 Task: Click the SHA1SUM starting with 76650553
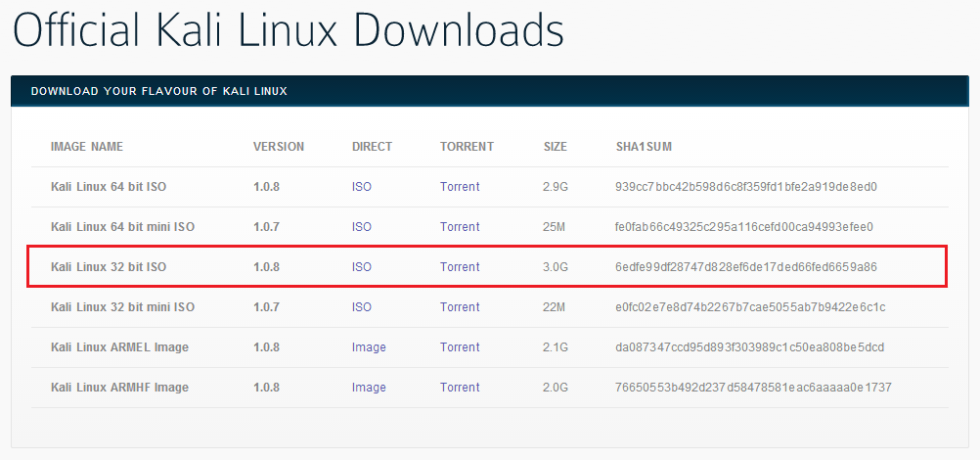[x=753, y=387]
